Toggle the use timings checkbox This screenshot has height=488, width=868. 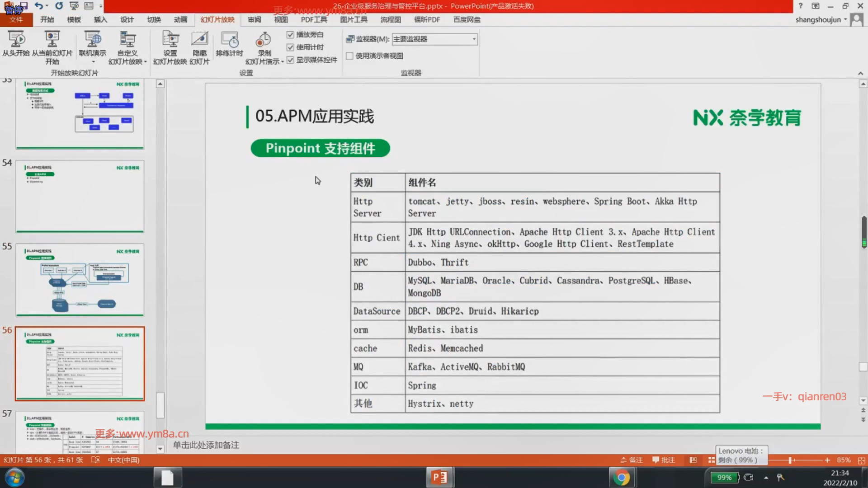290,47
